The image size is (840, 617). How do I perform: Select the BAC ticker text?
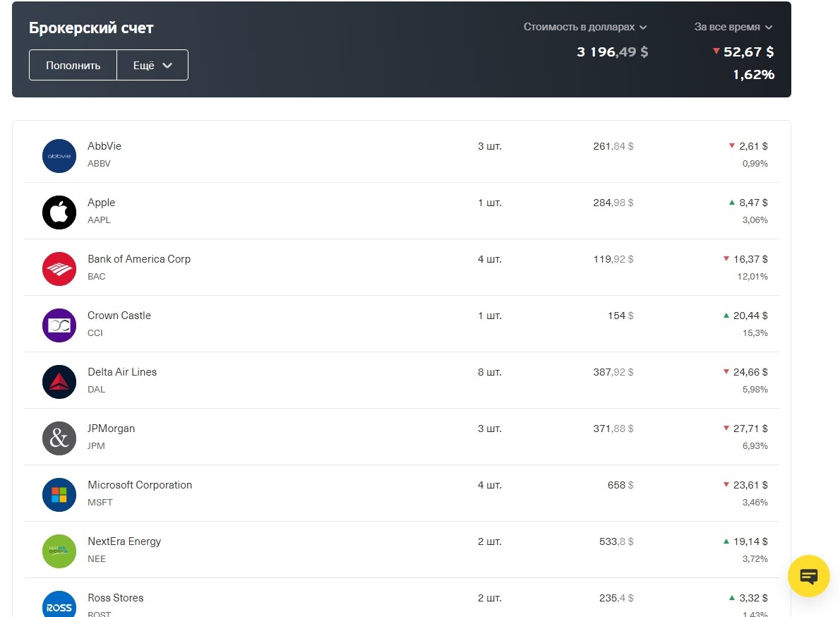tap(97, 276)
